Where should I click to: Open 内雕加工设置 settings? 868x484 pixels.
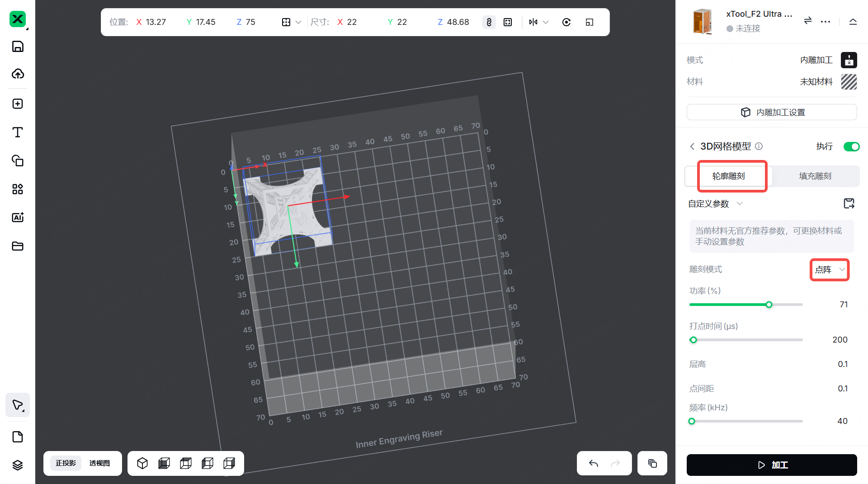point(772,112)
